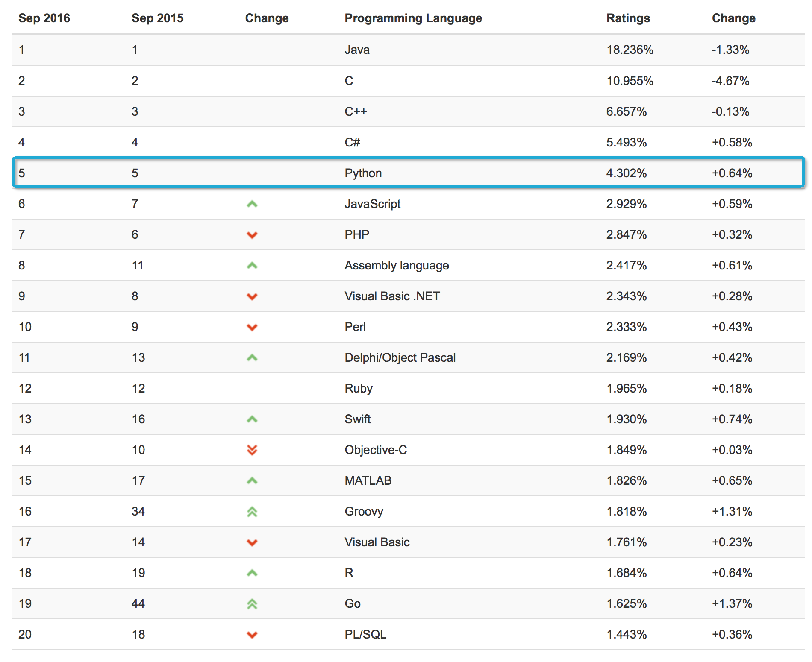Viewport: 812px width, 662px height.
Task: Click the 2.929% JavaScript rating
Action: click(x=627, y=204)
